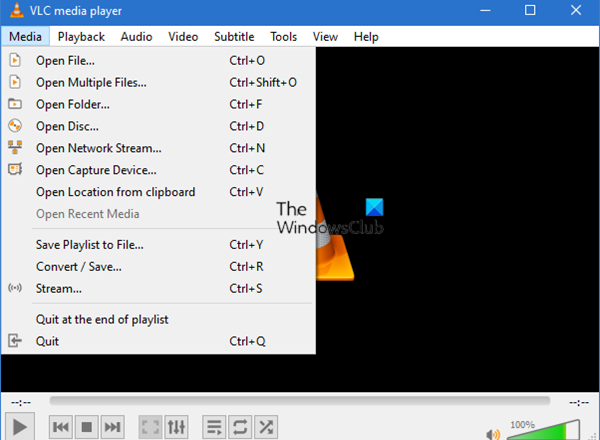Image resolution: width=600 pixels, height=440 pixels.
Task: Click the VLC cone title bar icon
Action: [x=16, y=10]
